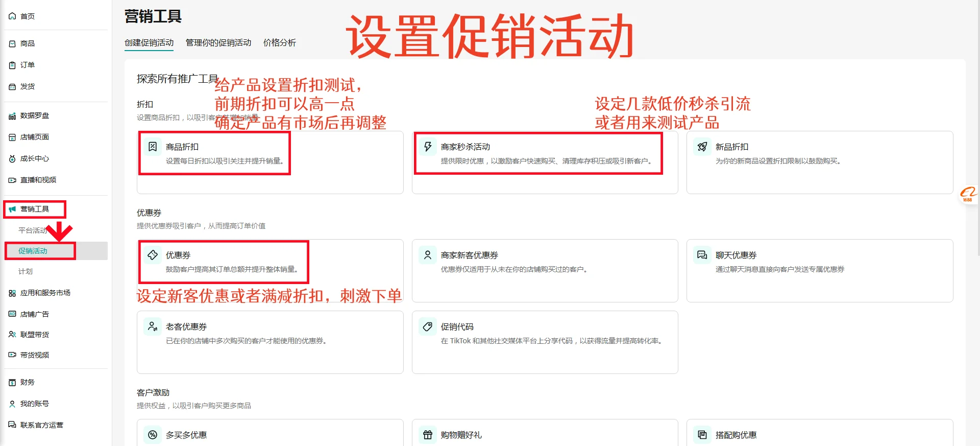The height and width of the screenshot is (446, 980).
Task: Open 计划 in the sidebar submenu
Action: [x=26, y=271]
